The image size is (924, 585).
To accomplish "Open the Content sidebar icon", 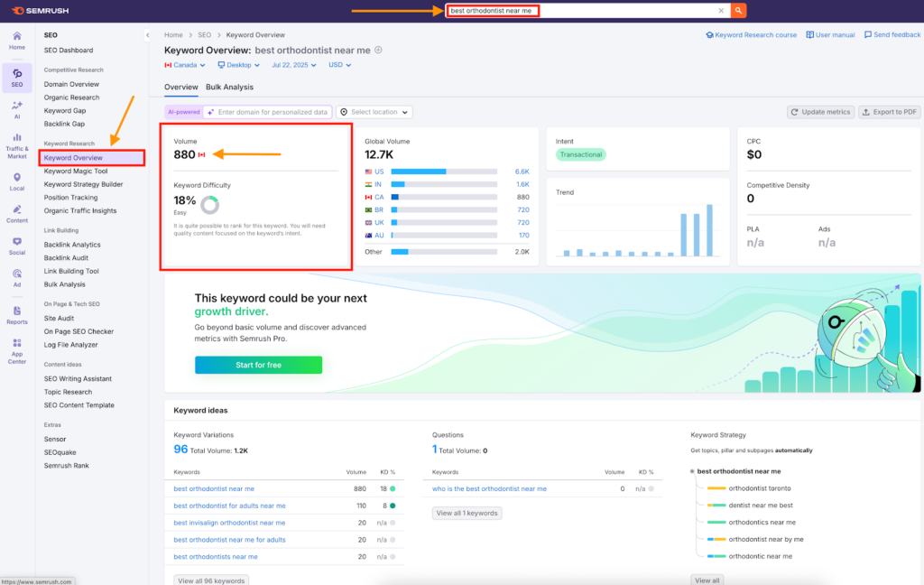I will point(17,213).
